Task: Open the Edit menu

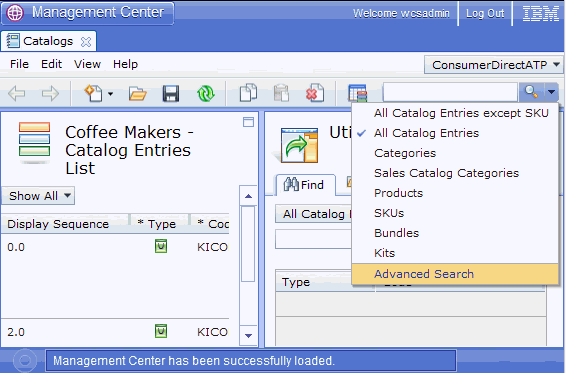Action: pyautogui.click(x=51, y=64)
